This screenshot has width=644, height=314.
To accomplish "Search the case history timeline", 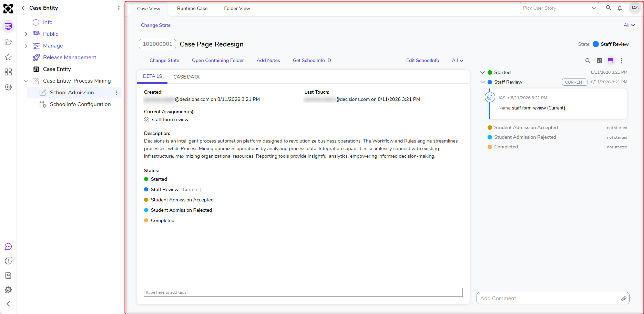I will click(588, 61).
